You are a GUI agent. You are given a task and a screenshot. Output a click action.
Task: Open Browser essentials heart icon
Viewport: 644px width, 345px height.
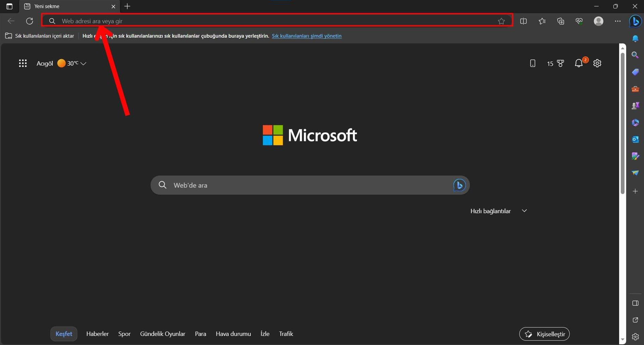pyautogui.click(x=579, y=21)
